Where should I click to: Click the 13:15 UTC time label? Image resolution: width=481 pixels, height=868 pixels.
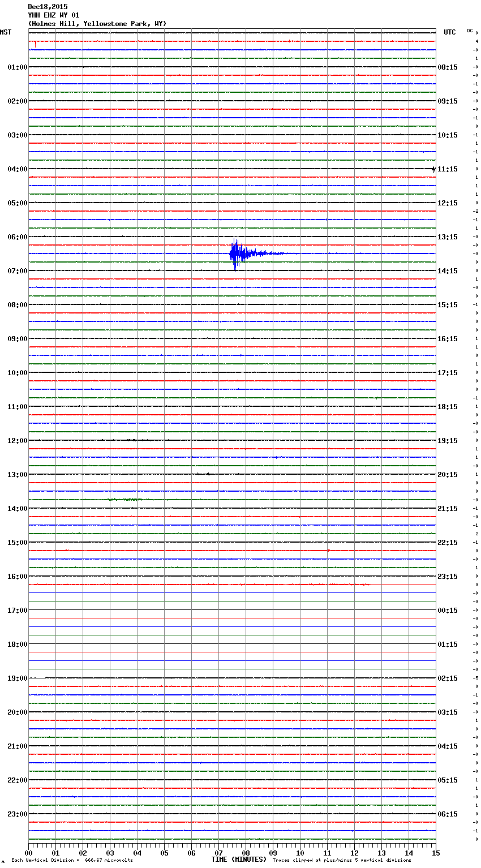point(448,237)
